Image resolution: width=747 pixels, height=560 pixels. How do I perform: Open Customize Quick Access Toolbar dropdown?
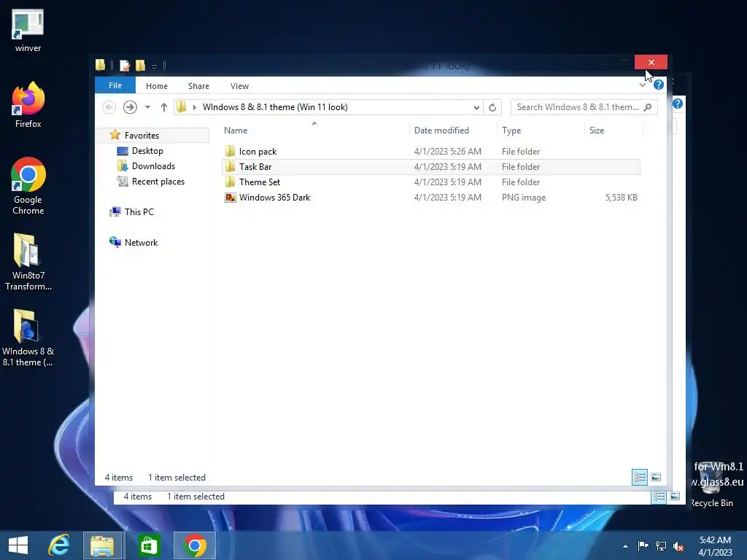pyautogui.click(x=154, y=66)
